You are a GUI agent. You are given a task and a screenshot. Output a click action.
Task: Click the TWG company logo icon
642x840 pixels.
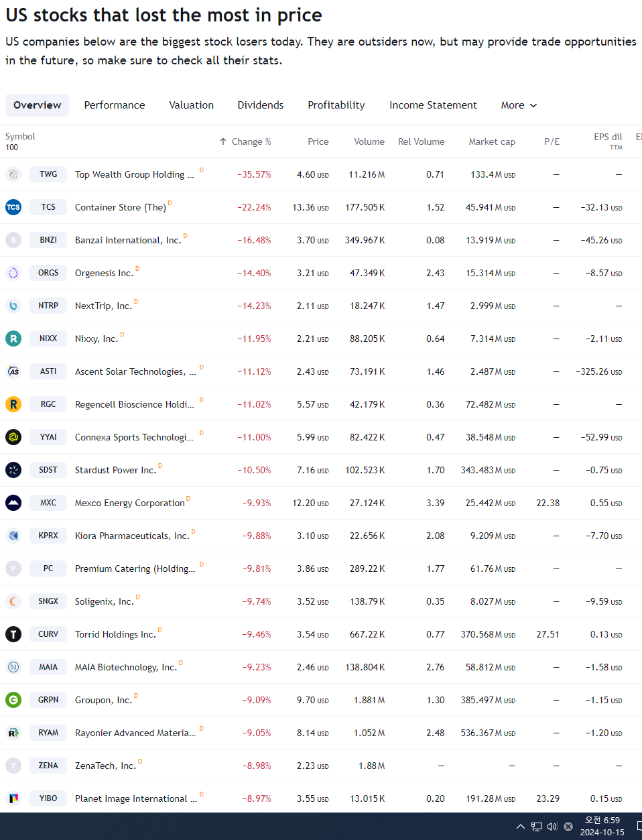pos(13,174)
